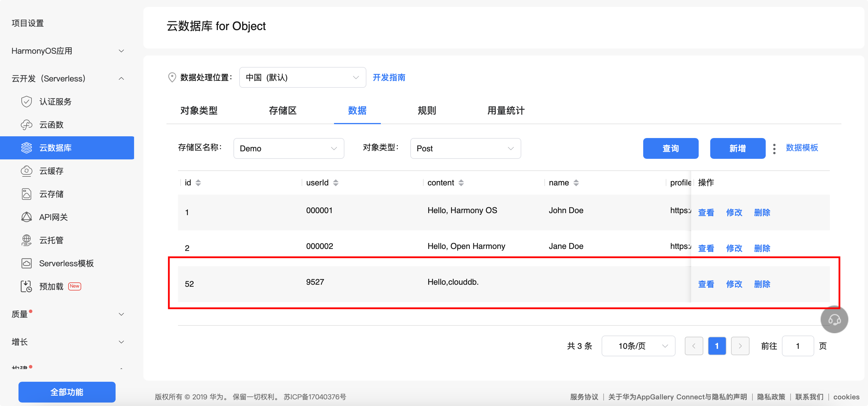The image size is (868, 406).
Task: Switch to the 对象类型 tab
Action: 199,111
